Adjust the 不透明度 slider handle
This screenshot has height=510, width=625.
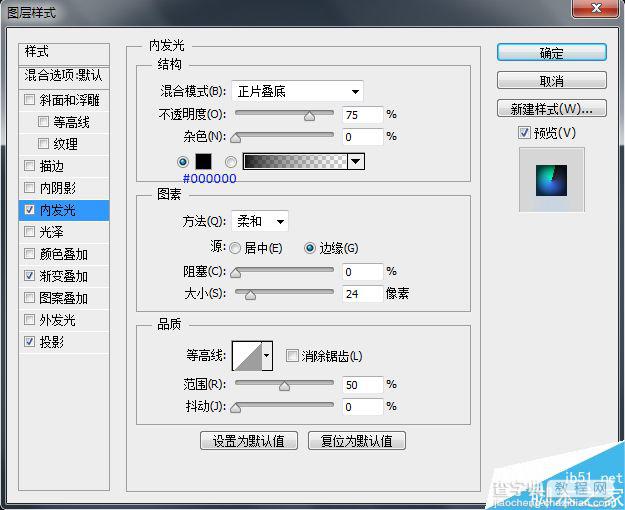click(x=309, y=116)
